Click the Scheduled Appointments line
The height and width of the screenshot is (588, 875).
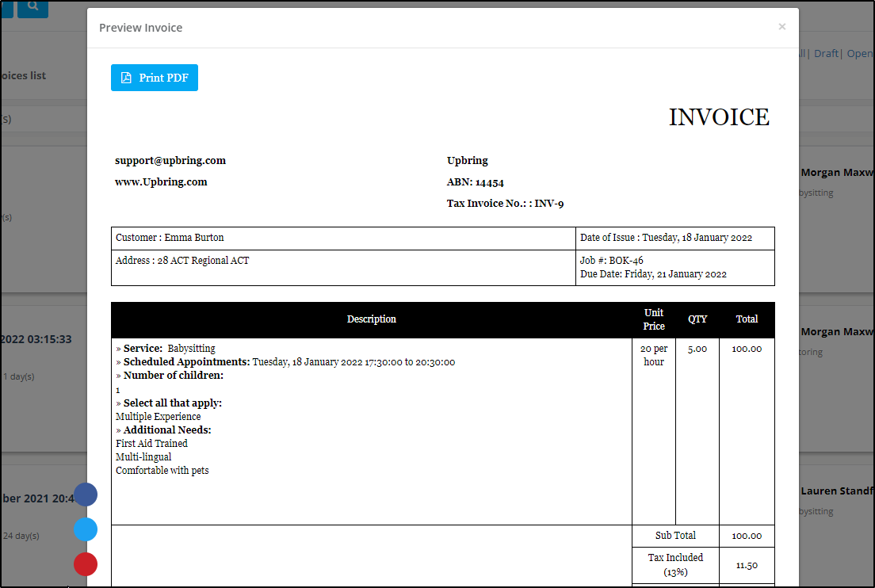click(x=285, y=362)
